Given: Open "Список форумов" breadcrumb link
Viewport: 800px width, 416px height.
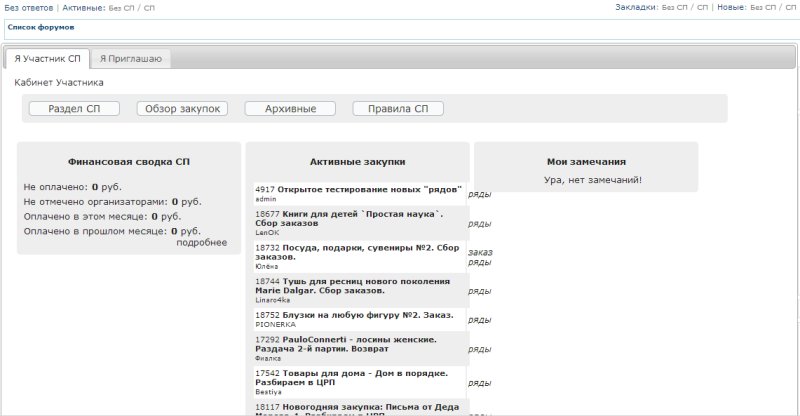Looking at the screenshot, I should (40, 27).
